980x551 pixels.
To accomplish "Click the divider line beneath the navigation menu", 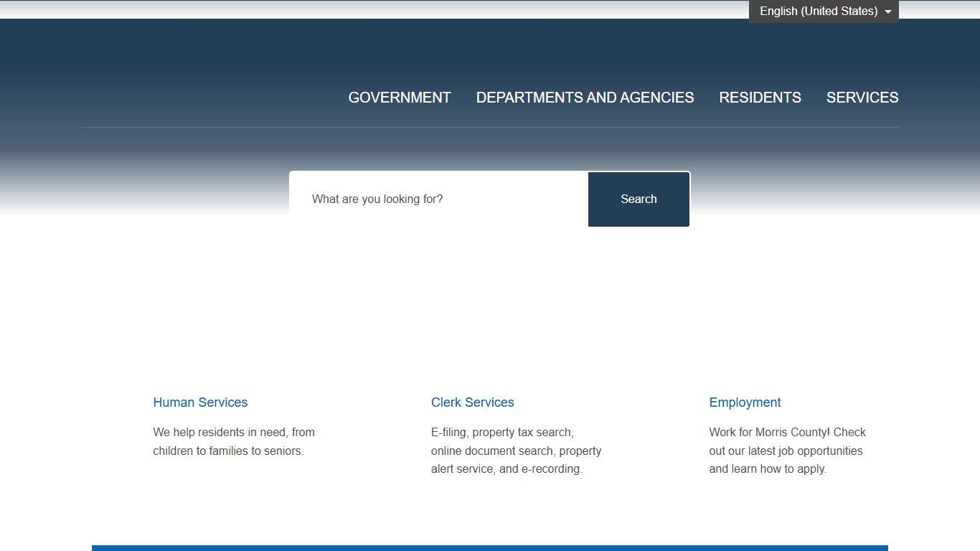I will click(489, 128).
